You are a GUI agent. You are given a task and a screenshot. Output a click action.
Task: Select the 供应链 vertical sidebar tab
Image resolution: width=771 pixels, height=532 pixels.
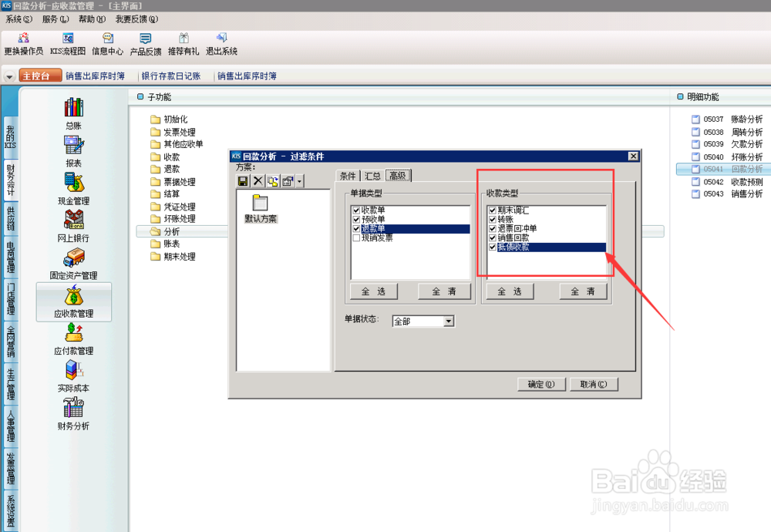click(10, 219)
